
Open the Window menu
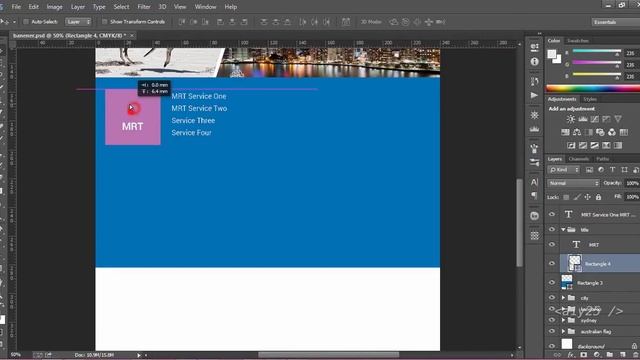point(205,7)
